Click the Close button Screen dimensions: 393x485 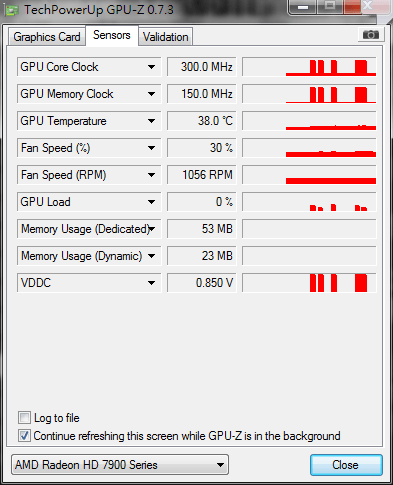click(x=346, y=465)
